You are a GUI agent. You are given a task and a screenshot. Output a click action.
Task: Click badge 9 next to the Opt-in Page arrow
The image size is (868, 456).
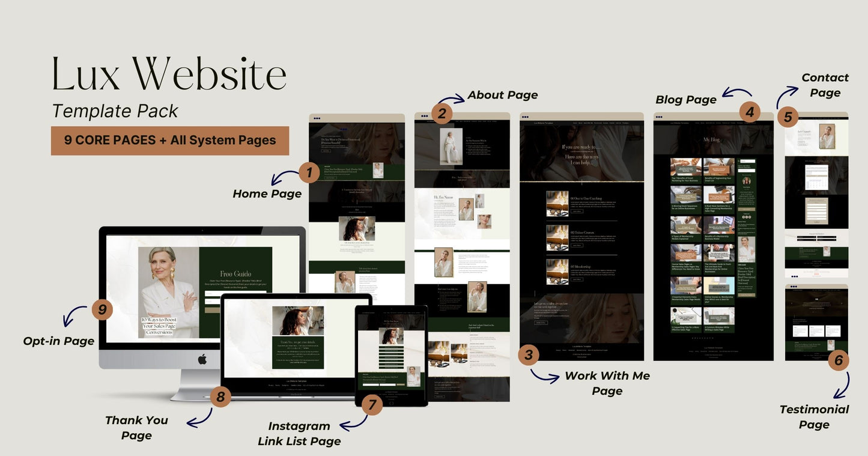(103, 309)
